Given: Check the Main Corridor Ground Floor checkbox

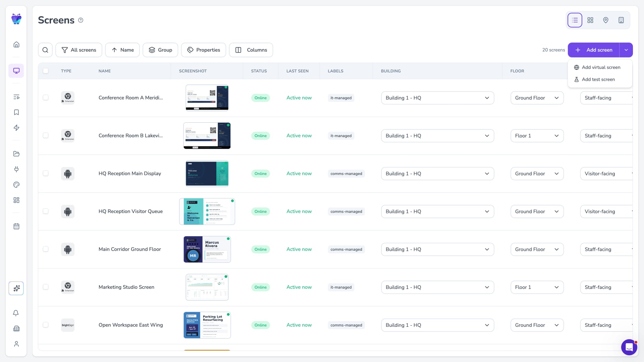Looking at the screenshot, I should [46, 249].
